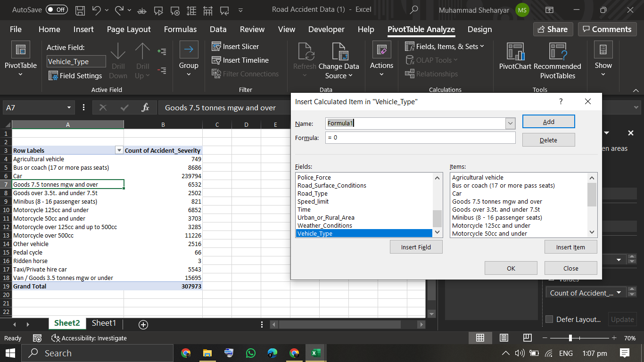The height and width of the screenshot is (362, 644).
Task: Click the zoom slider handle
Action: pos(570,338)
